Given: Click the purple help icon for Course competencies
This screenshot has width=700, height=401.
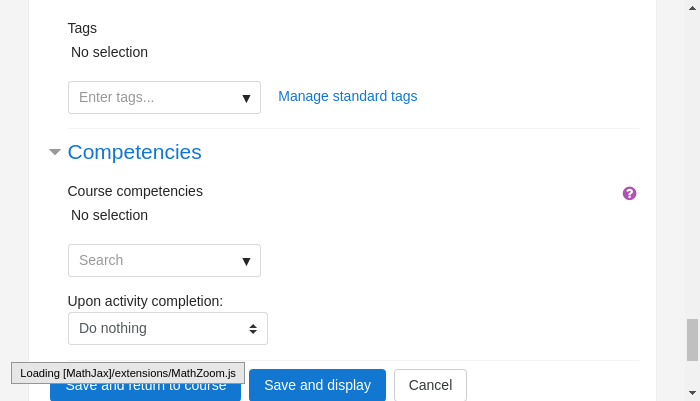Looking at the screenshot, I should 629,193.
